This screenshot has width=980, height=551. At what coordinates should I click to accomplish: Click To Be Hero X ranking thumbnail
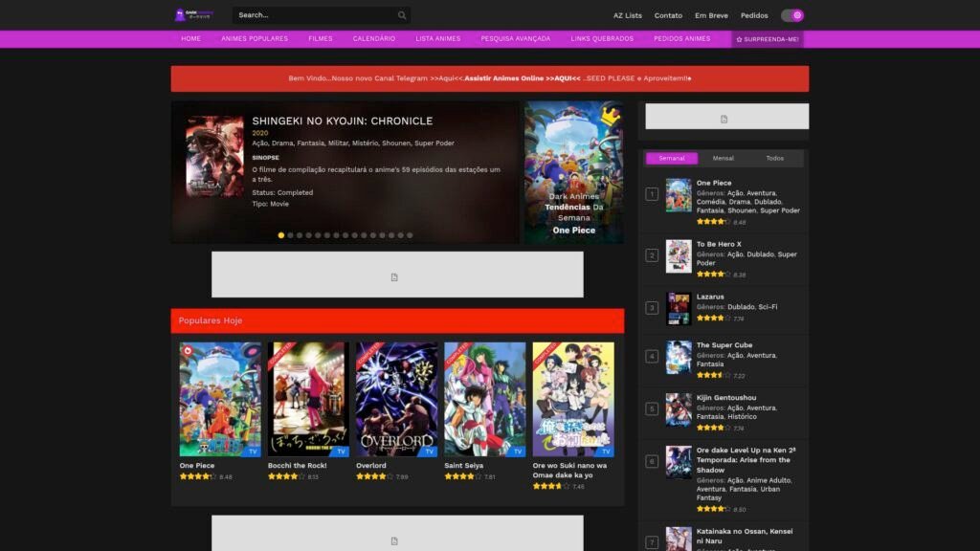pyautogui.click(x=679, y=256)
